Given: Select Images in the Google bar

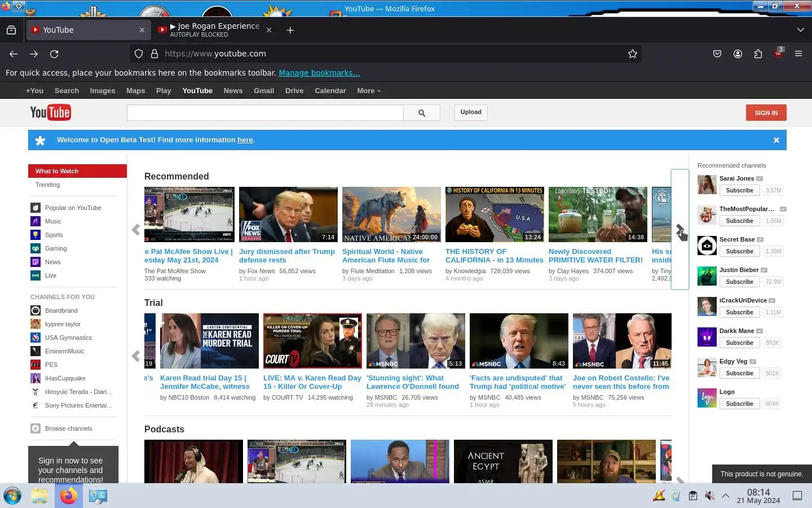Looking at the screenshot, I should [x=103, y=90].
